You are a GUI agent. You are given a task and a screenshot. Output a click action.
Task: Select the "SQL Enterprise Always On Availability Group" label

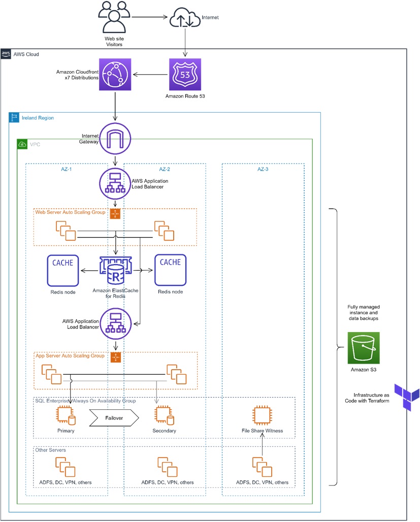click(x=86, y=401)
